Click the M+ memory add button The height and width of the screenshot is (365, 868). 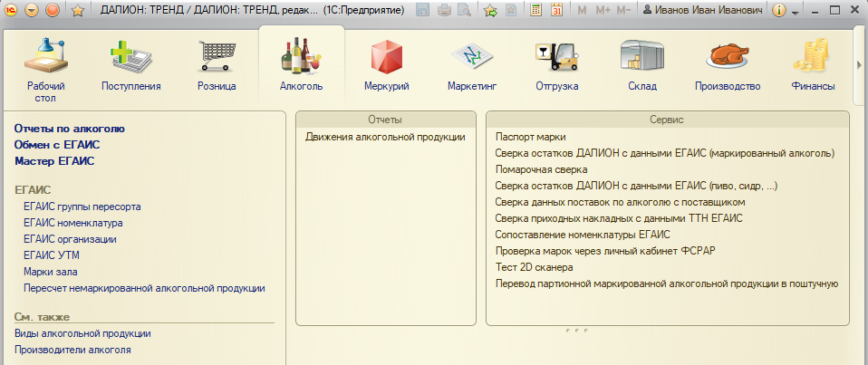(x=603, y=10)
